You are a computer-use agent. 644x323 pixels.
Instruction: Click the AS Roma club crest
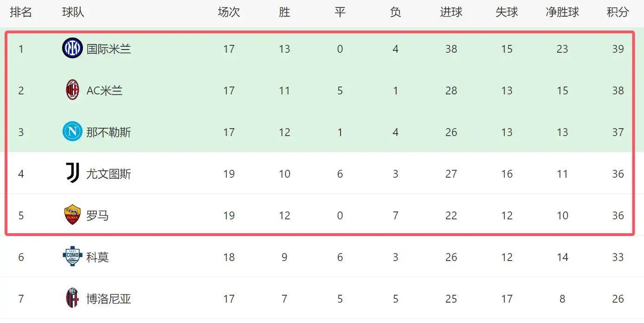72,215
